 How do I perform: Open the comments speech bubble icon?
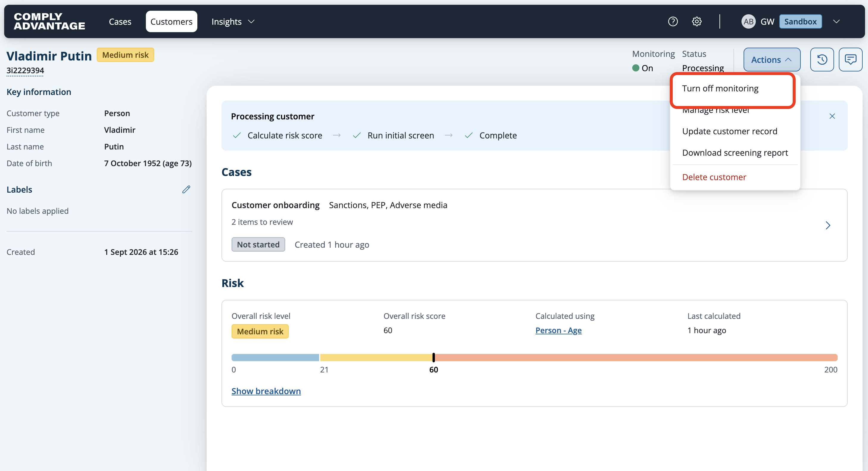[x=850, y=60]
